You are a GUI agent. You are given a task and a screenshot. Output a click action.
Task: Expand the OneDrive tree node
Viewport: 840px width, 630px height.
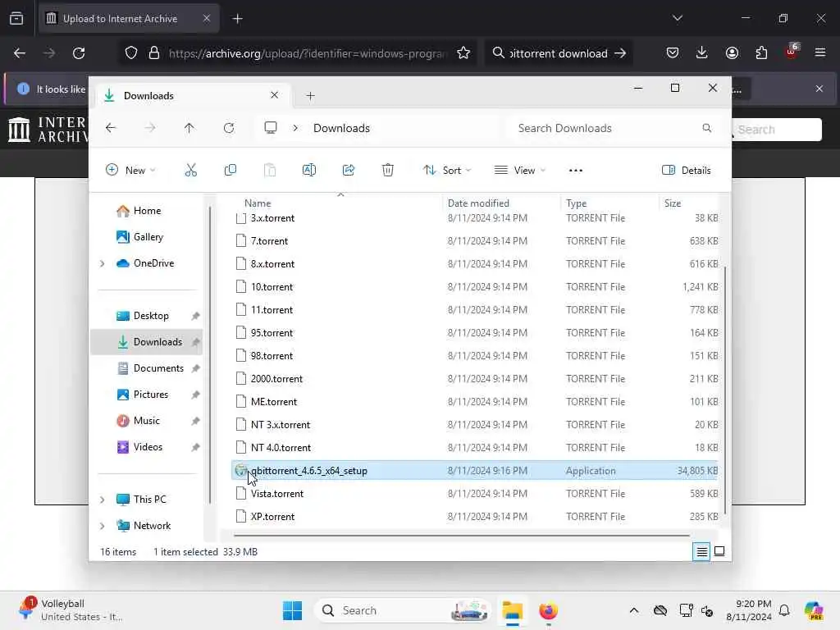pyautogui.click(x=103, y=263)
